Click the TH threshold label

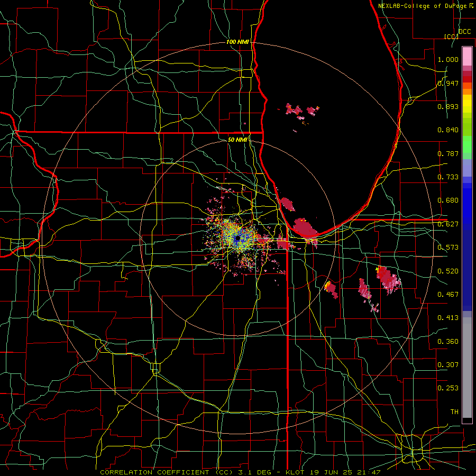pos(454,411)
